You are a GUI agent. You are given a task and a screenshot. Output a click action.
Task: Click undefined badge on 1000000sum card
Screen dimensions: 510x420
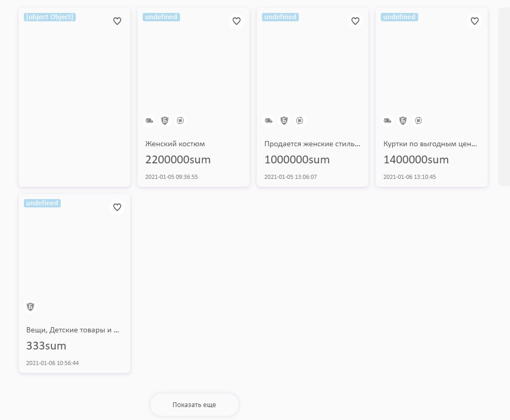[280, 17]
